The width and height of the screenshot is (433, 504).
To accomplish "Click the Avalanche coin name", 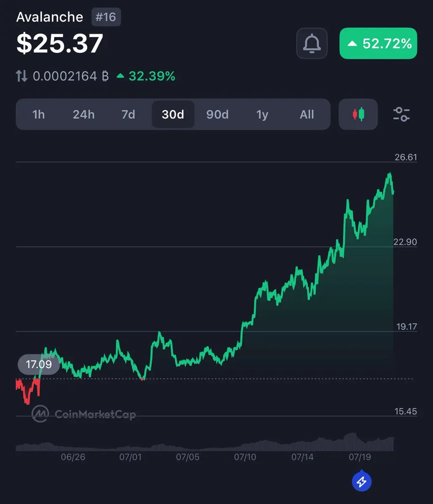I will point(50,17).
